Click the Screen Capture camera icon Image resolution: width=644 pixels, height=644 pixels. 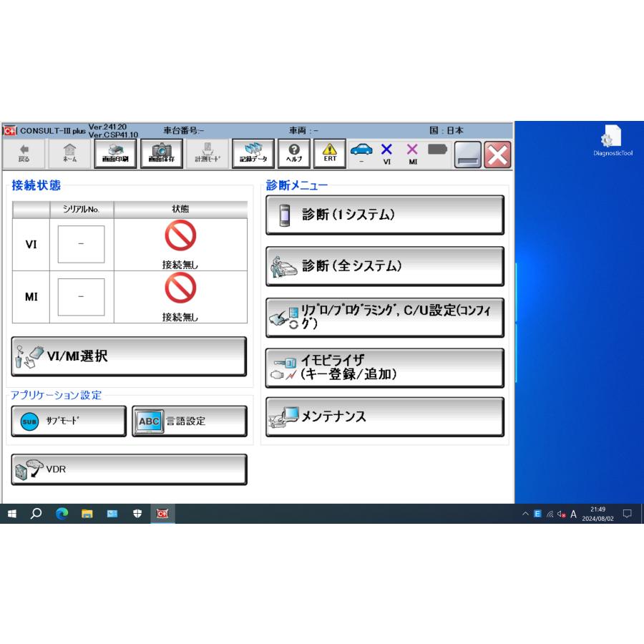pos(161,153)
